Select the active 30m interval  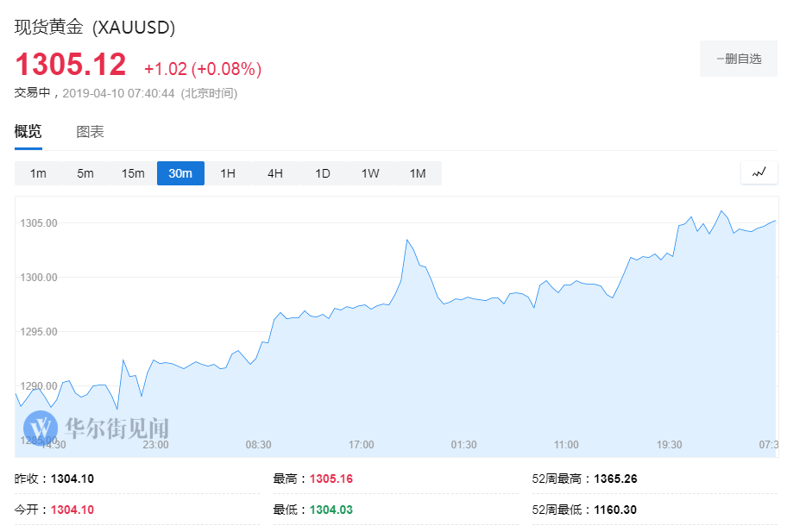(x=180, y=173)
